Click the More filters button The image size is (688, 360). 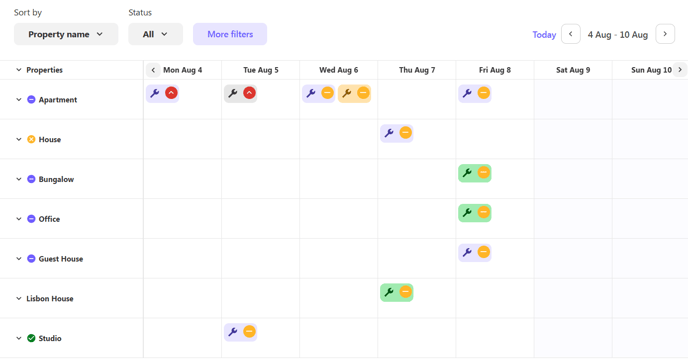pos(230,34)
